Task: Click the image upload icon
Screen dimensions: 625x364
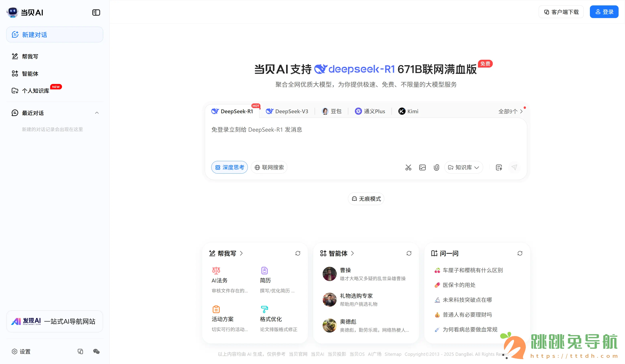Action: click(422, 168)
